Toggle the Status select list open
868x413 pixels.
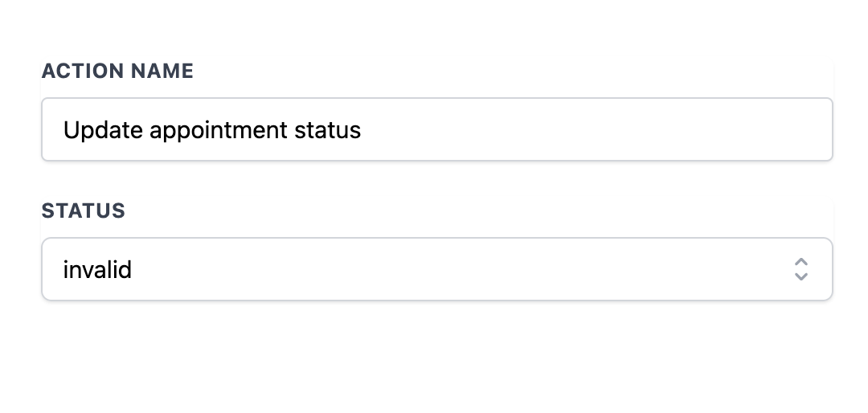coord(436,269)
